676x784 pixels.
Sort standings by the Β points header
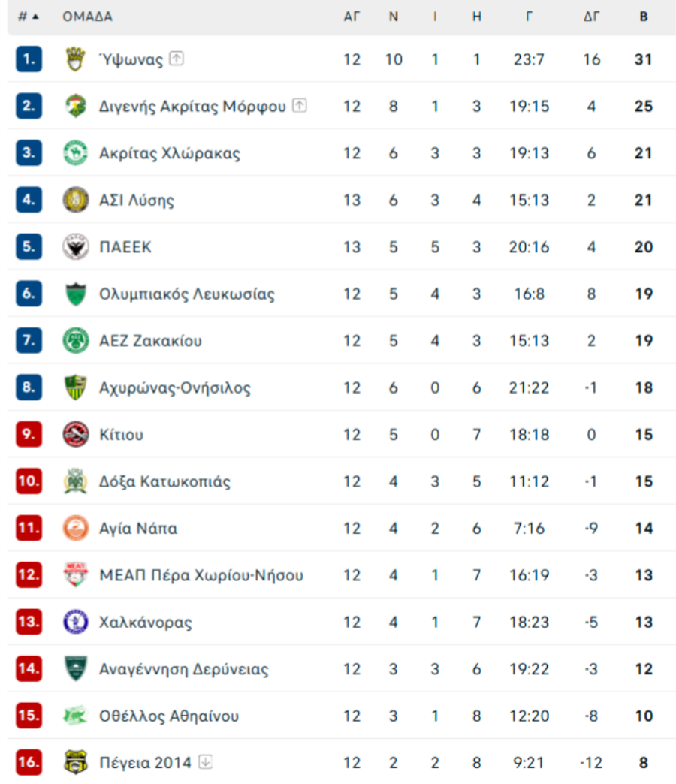644,17
